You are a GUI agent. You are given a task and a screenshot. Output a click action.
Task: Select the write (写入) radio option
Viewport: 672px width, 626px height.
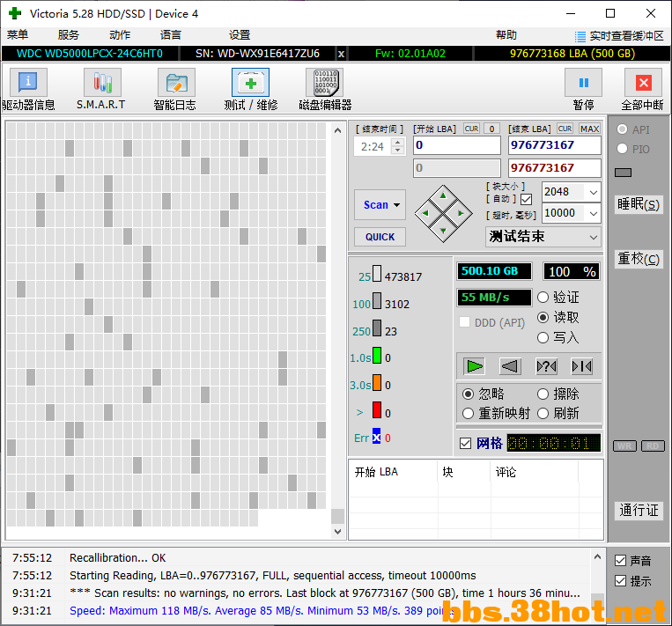click(543, 337)
